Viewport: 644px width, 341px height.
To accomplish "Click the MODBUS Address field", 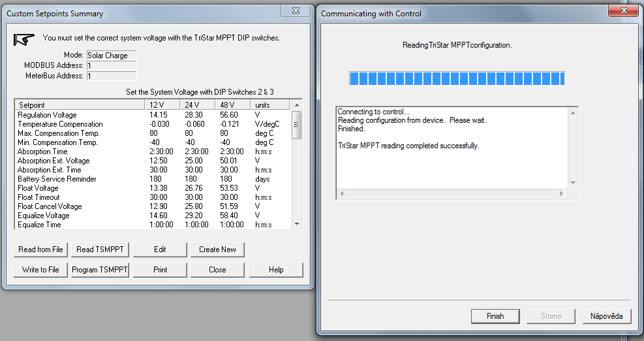I will coord(111,66).
